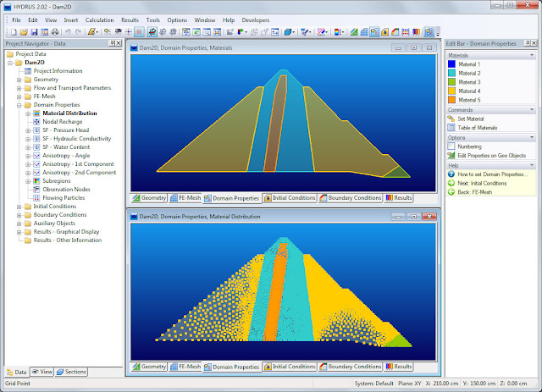
Task: Select Project Information tree item
Action: click(x=58, y=71)
